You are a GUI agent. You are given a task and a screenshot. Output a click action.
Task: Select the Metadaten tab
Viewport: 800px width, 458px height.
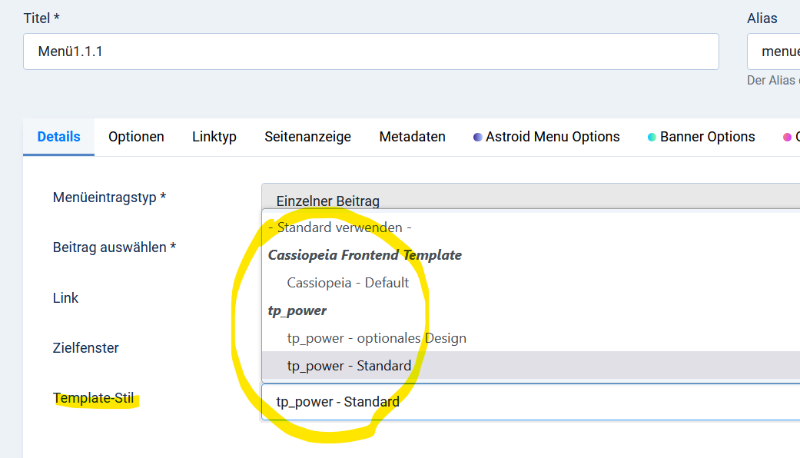pyautogui.click(x=412, y=137)
